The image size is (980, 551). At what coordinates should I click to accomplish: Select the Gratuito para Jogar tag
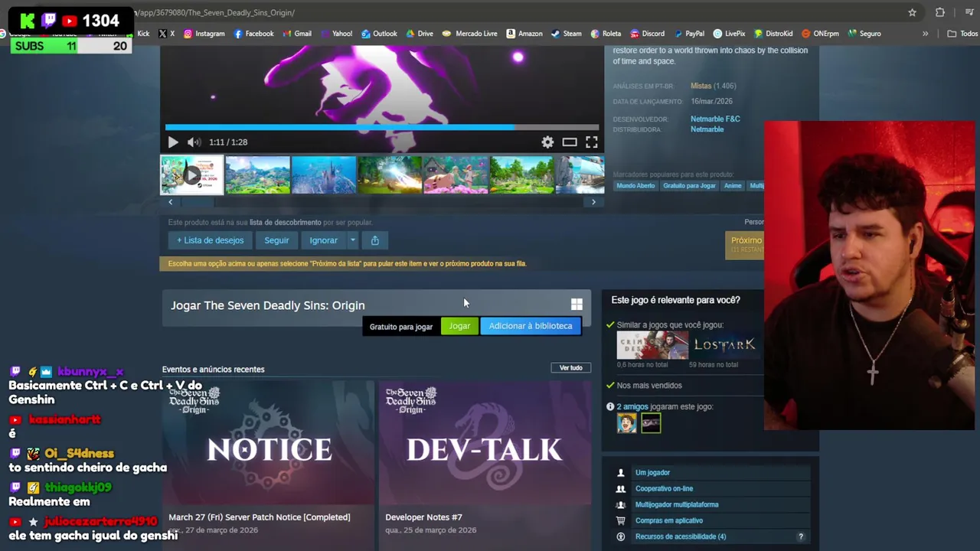689,186
